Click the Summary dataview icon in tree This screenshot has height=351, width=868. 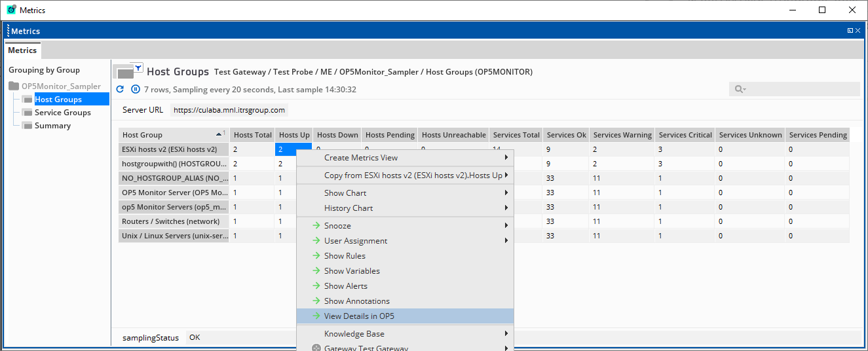pos(27,126)
